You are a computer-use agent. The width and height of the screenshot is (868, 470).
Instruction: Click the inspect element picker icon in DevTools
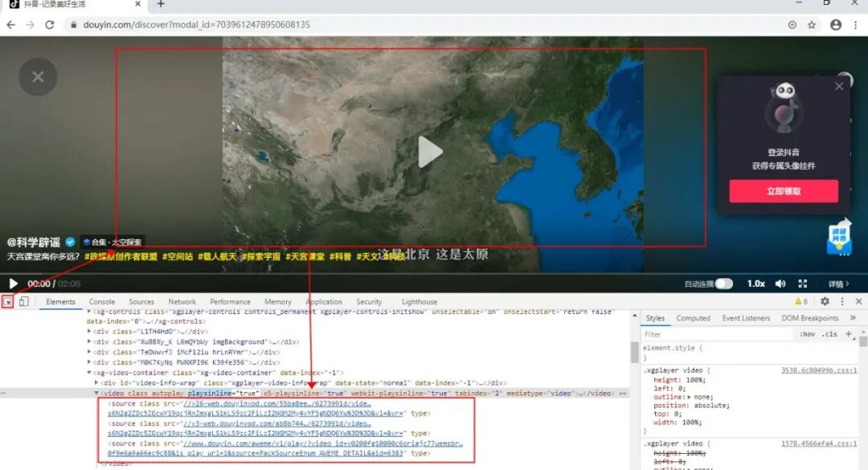pyautogui.click(x=8, y=302)
